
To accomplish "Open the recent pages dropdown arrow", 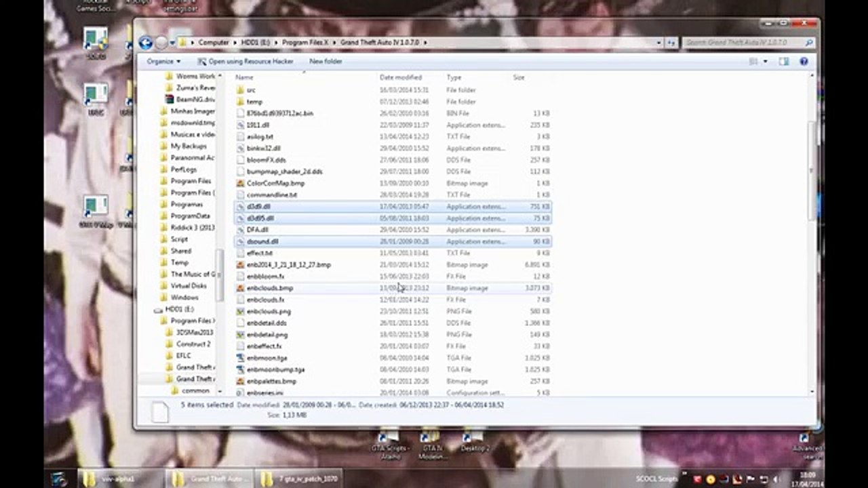I will [x=172, y=43].
